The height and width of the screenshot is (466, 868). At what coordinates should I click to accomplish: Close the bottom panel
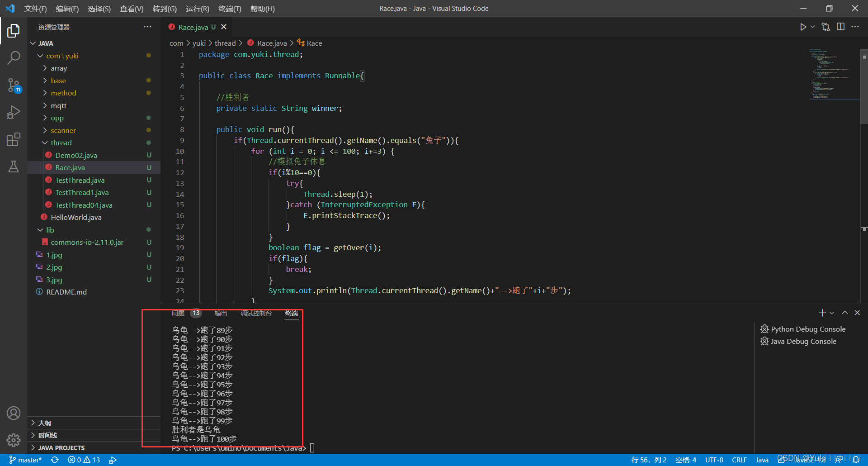(857, 313)
